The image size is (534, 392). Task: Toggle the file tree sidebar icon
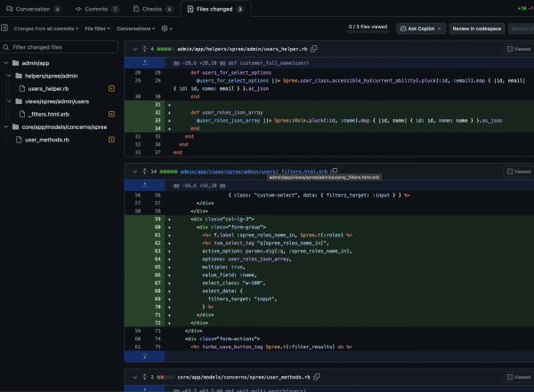pos(4,28)
